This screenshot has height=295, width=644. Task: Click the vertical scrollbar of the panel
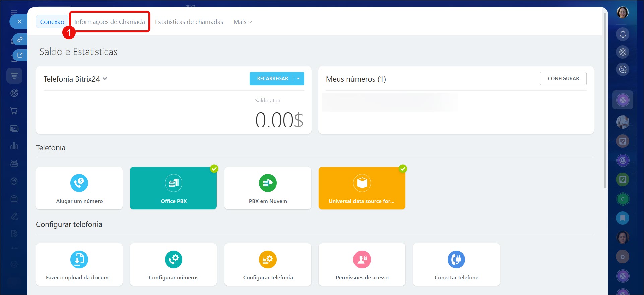[x=605, y=100]
